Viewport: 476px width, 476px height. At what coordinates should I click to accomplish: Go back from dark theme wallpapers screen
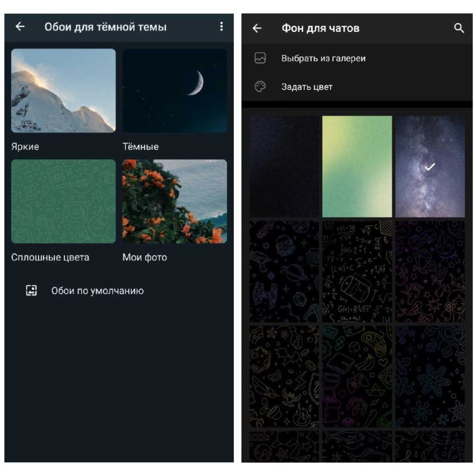20,27
